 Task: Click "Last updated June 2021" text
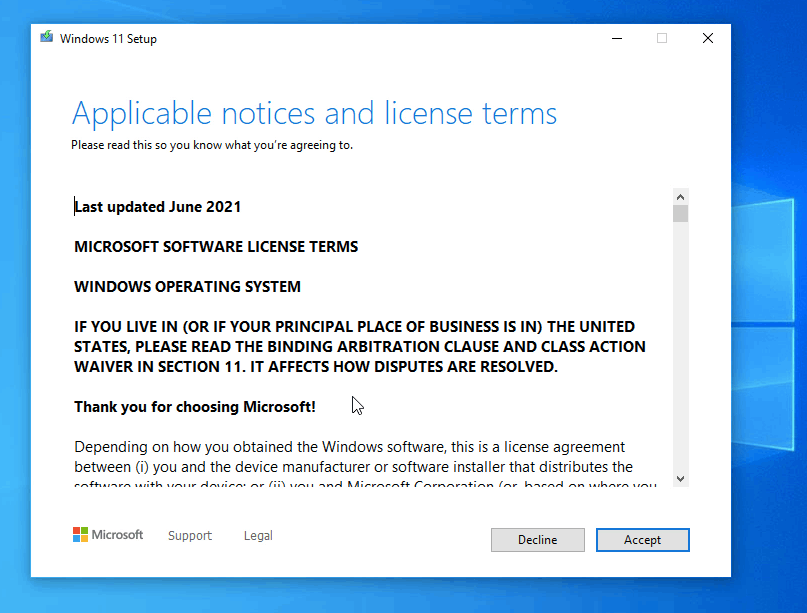coord(157,206)
